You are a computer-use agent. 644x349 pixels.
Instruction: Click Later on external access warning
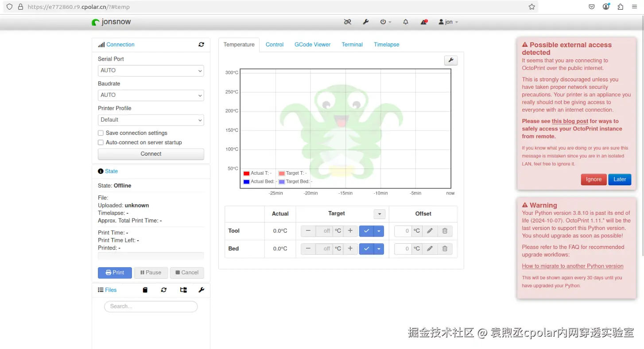tap(620, 179)
